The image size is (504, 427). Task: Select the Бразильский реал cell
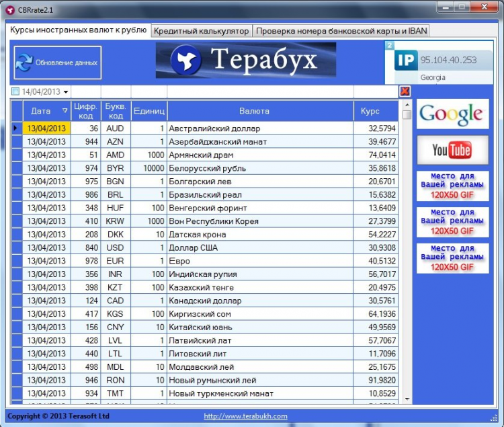[260, 194]
